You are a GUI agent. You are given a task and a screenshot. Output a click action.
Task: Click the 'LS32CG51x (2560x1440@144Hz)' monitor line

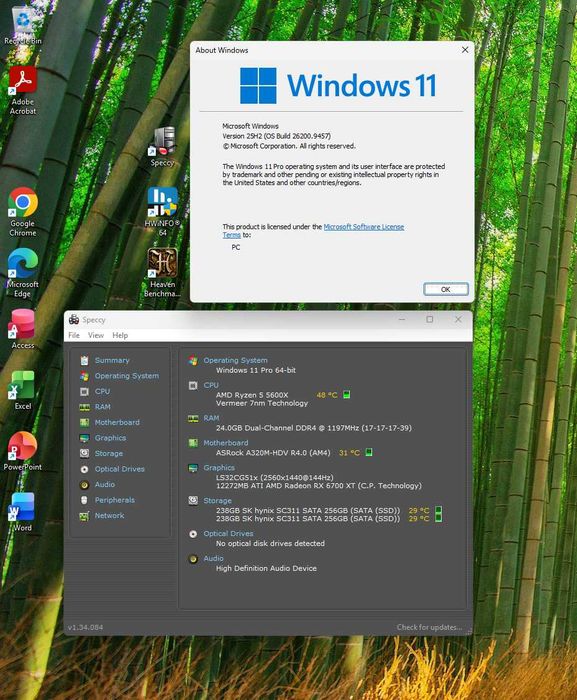274,477
